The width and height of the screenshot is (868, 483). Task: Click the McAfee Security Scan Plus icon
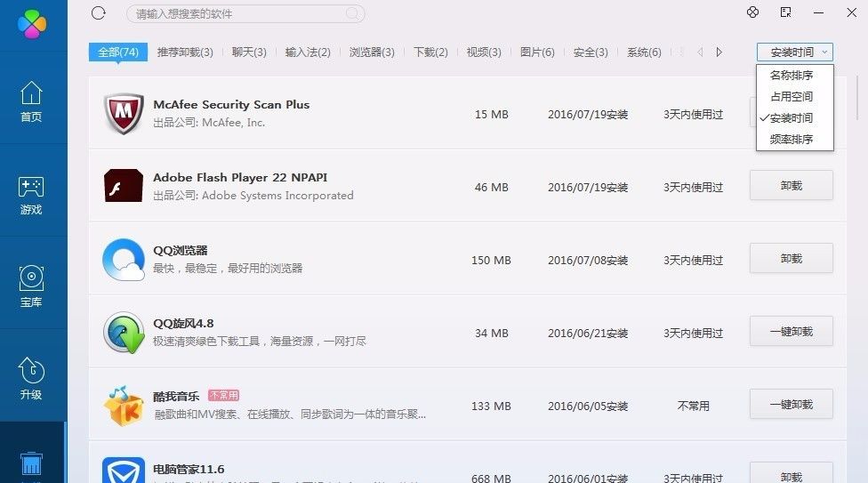point(124,114)
